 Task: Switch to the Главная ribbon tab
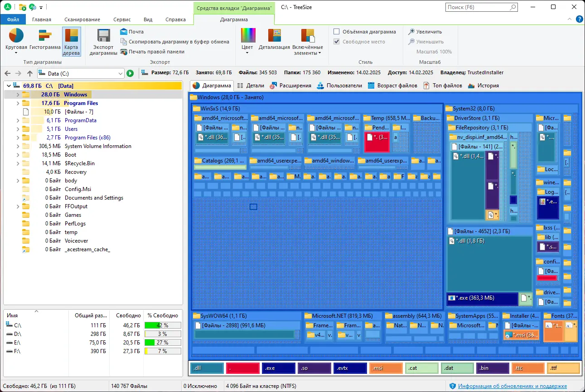point(42,19)
